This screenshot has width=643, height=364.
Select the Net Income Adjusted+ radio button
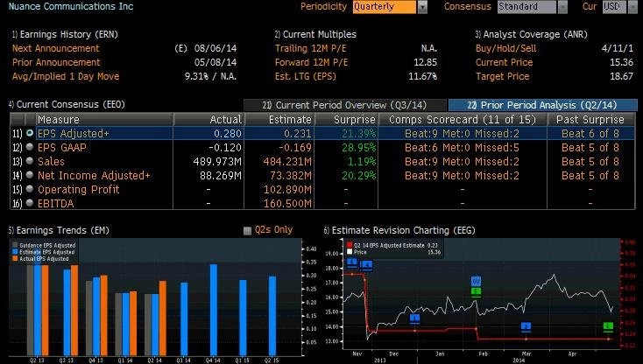click(x=30, y=175)
